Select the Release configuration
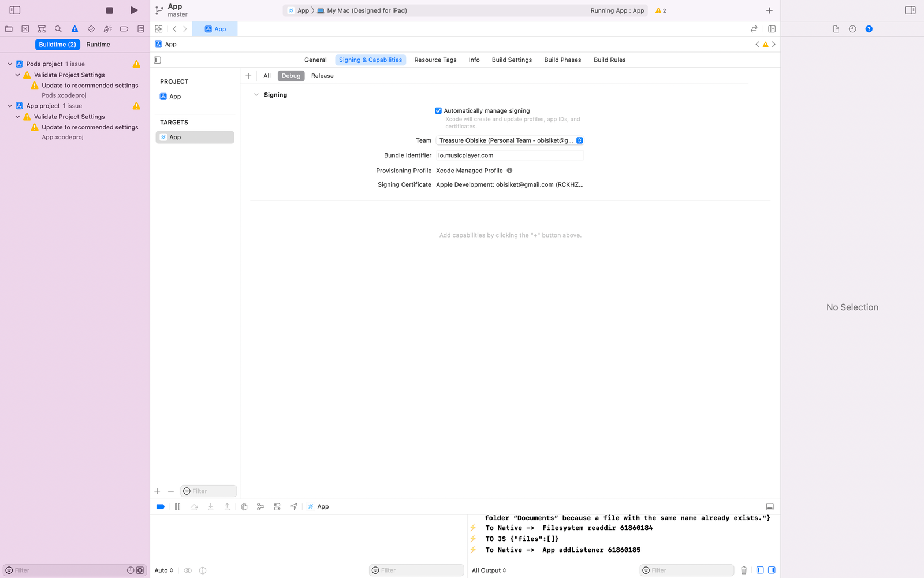The height and width of the screenshot is (578, 924). tap(322, 76)
